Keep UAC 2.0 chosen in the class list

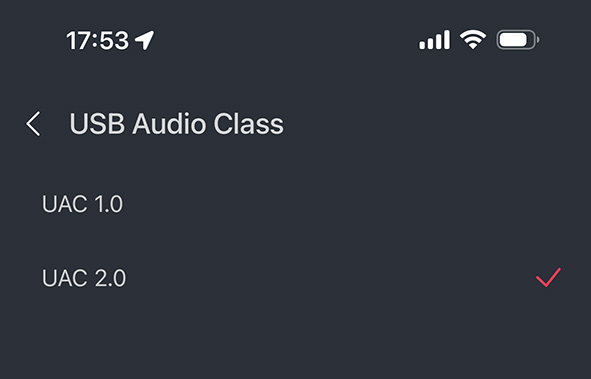(x=296, y=278)
